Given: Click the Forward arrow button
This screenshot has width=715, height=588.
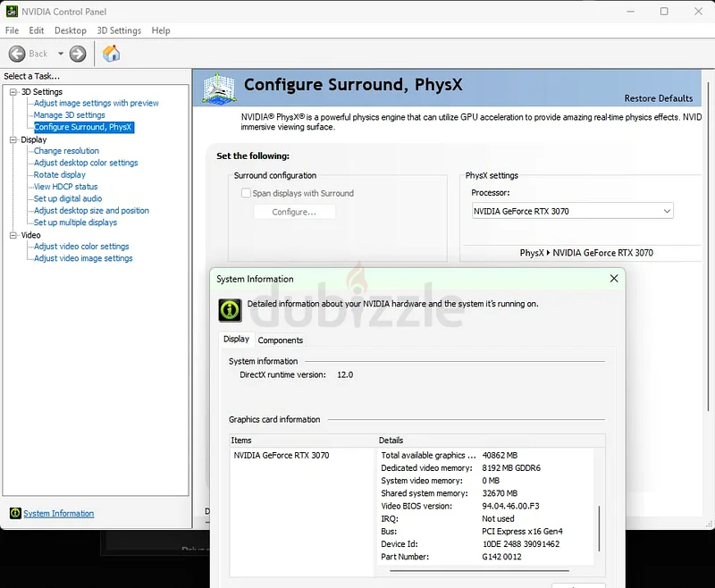Looking at the screenshot, I should (78, 54).
